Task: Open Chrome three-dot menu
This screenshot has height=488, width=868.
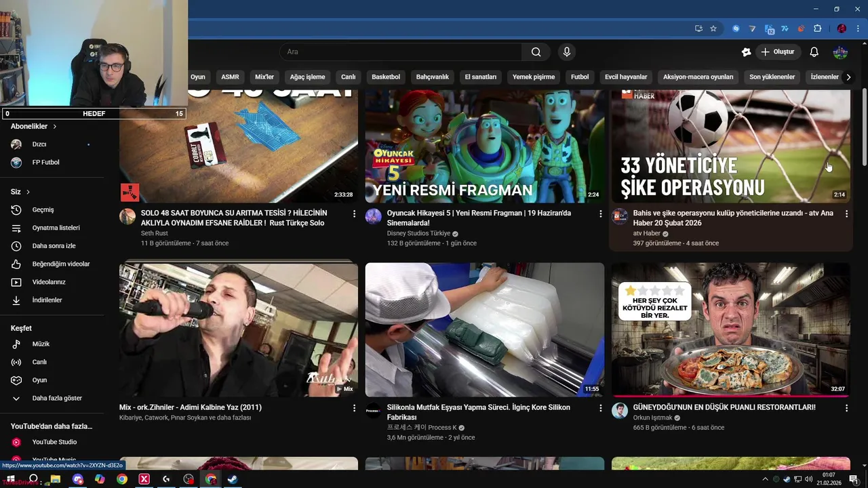Action: point(857,28)
